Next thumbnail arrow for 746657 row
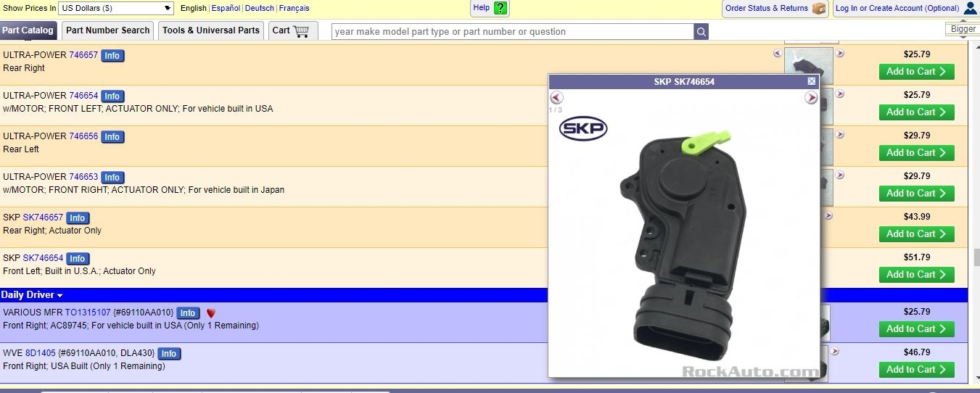 tap(840, 53)
